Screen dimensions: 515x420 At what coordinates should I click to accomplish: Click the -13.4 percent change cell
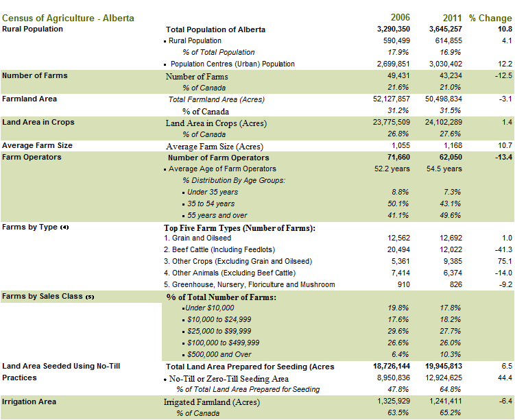[x=503, y=157]
